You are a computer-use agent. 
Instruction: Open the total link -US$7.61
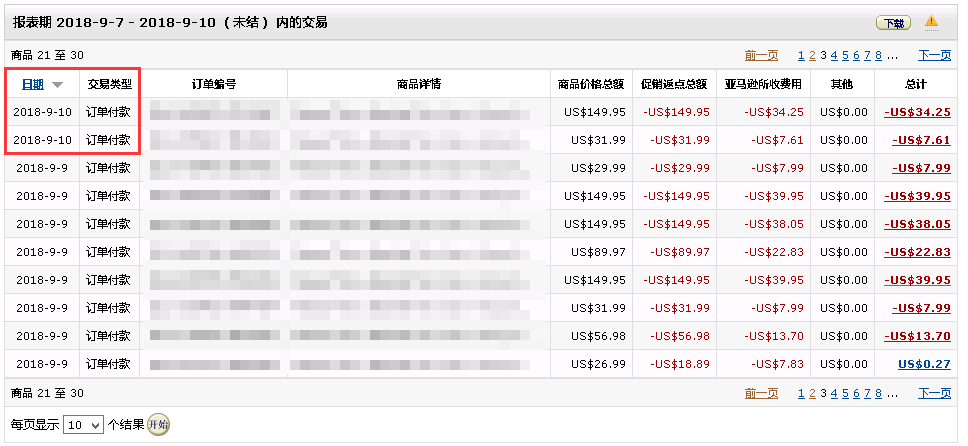(921, 140)
